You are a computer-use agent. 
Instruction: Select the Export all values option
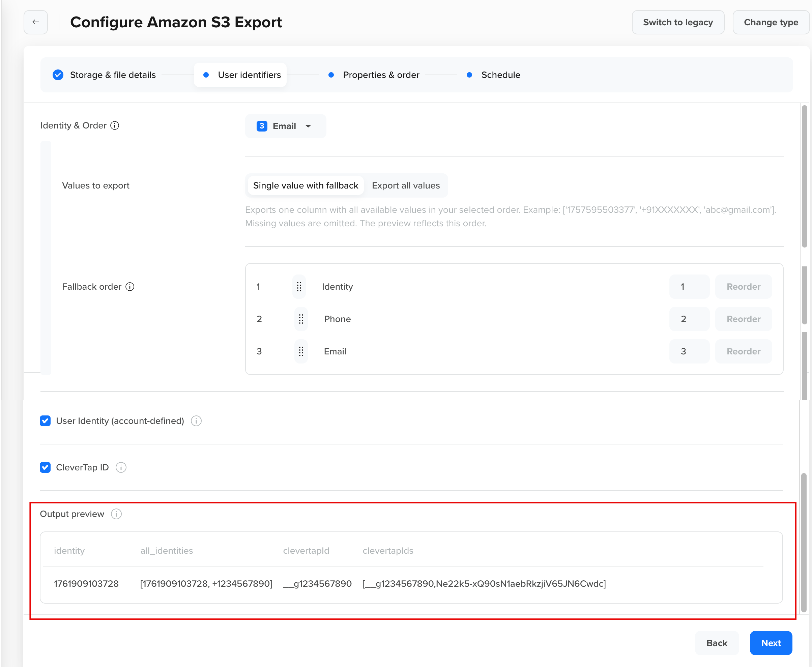click(406, 185)
